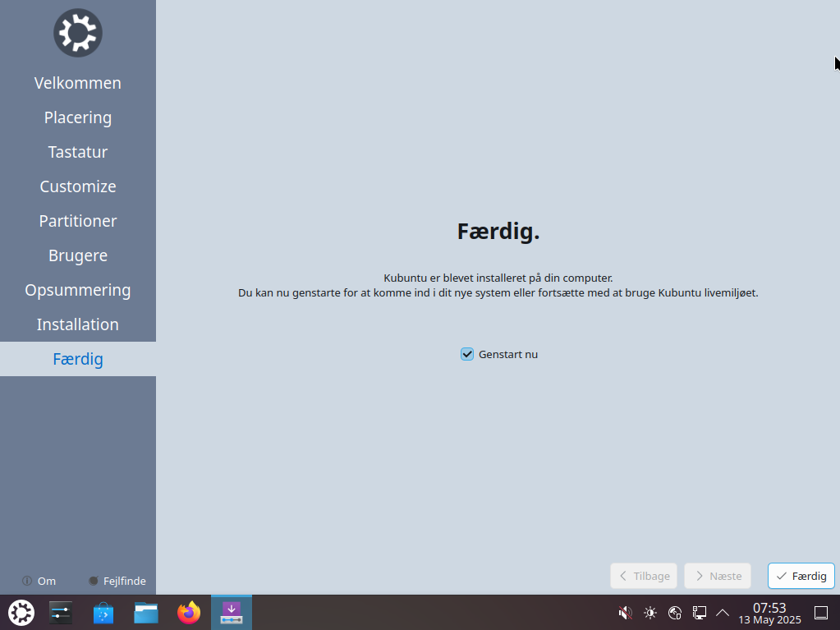
Task: Select the Opsummering step in sidebar
Action: pos(78,290)
